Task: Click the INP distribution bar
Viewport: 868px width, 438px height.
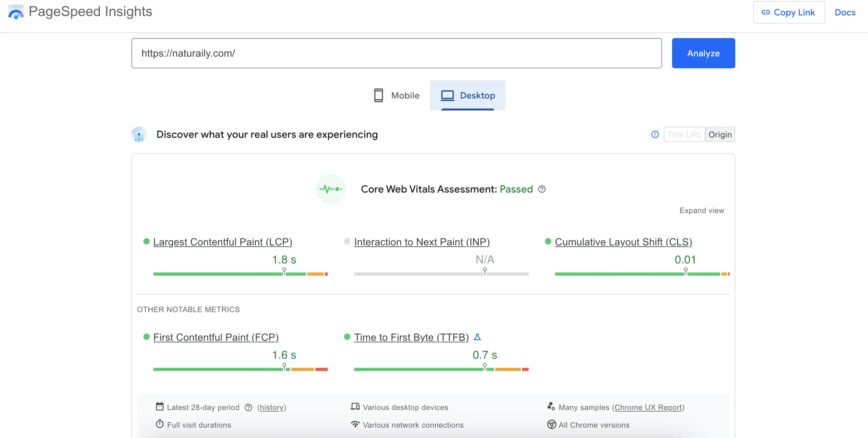Action: 441,274
